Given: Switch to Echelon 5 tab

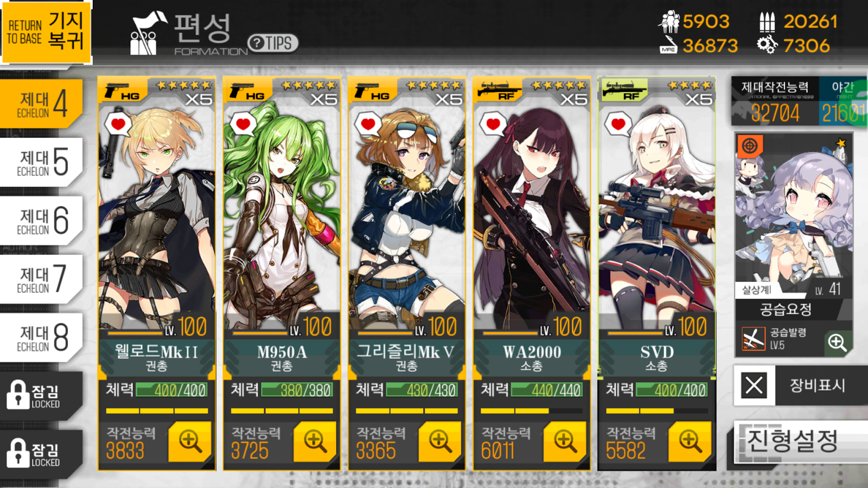Looking at the screenshot, I should click(42, 162).
